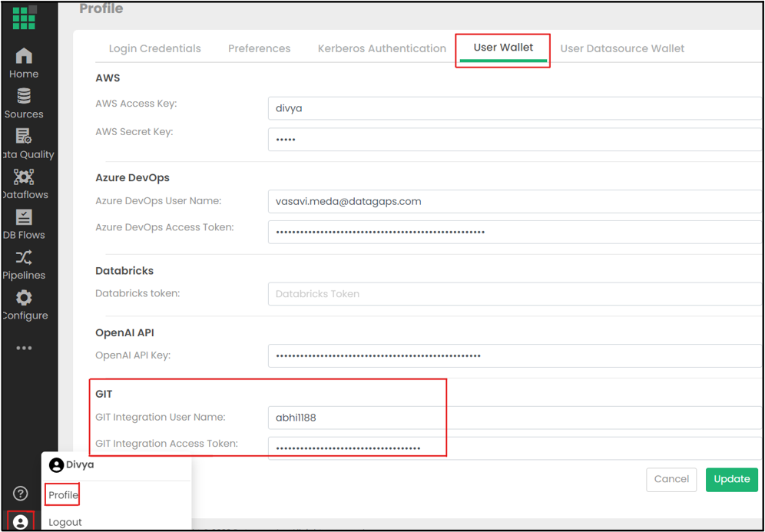Click the Databricks token input field
The image size is (765, 532).
(513, 294)
